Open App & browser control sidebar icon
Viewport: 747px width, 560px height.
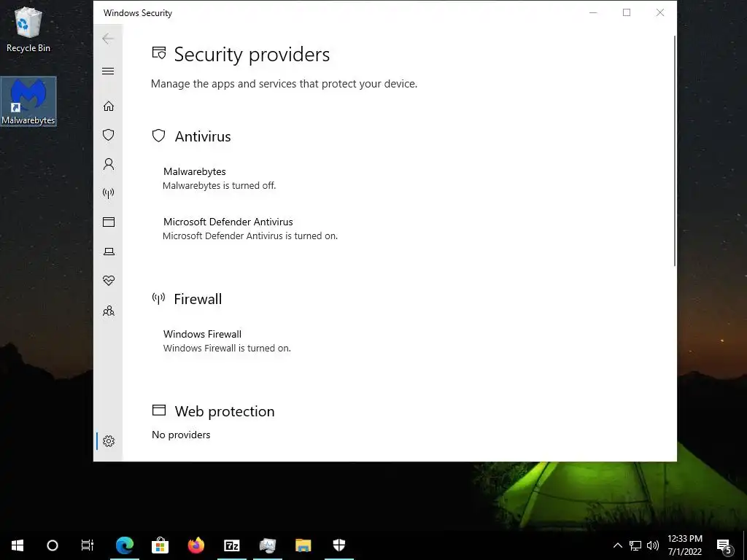109,222
